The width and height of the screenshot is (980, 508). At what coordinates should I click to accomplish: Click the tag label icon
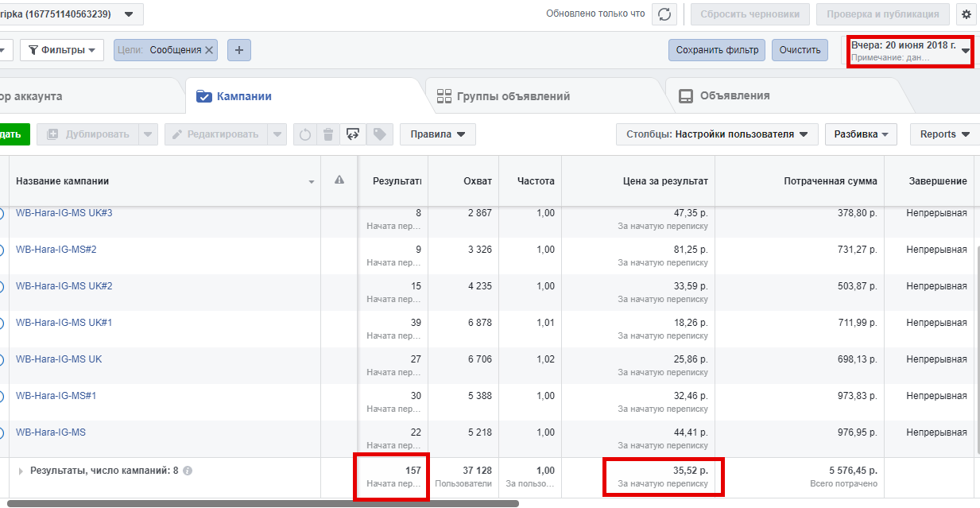[379, 134]
